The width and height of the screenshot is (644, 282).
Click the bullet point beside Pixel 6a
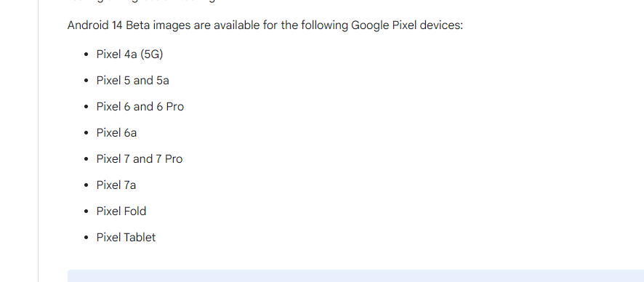click(86, 133)
